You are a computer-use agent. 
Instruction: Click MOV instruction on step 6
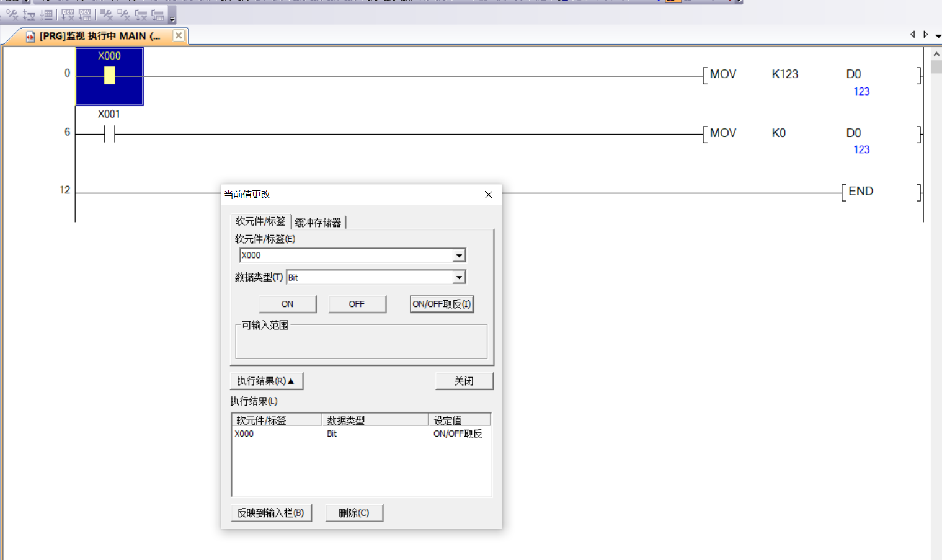pos(723,133)
